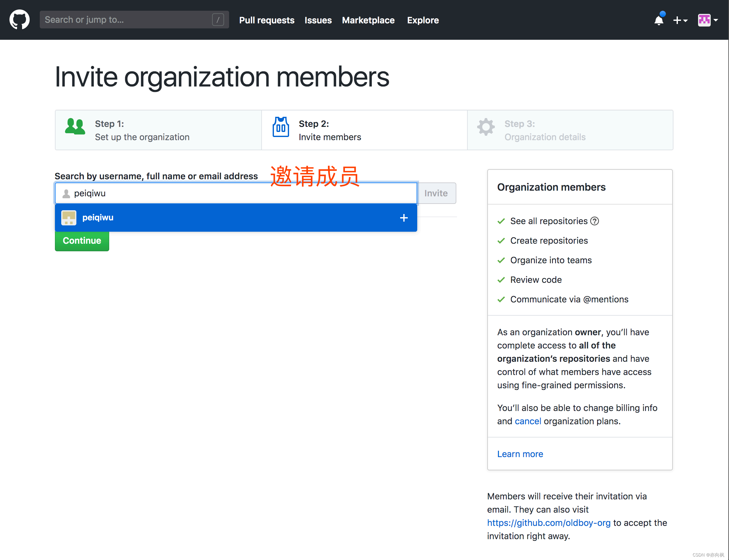This screenshot has height=560, width=729.
Task: Click the slash shortcut icon in search
Action: [x=218, y=20]
